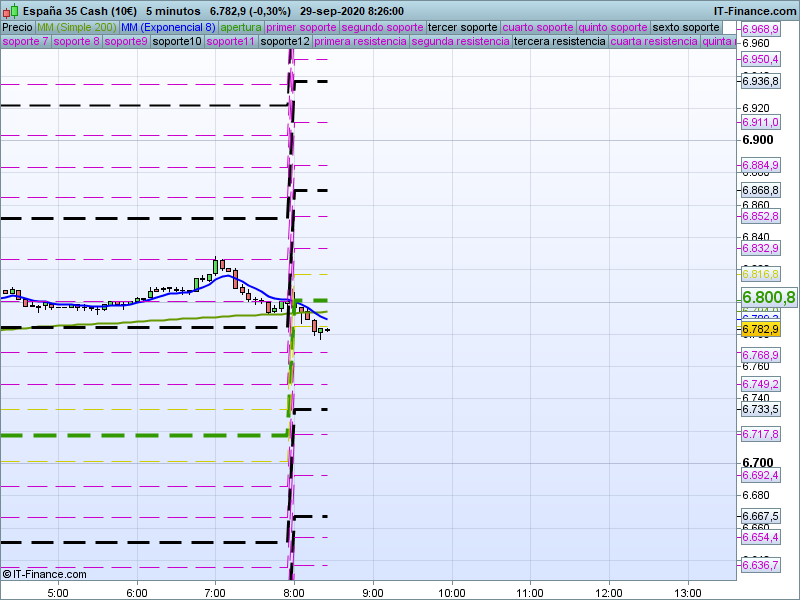800x600 pixels.
Task: Click the 6.832,9 price tag
Action: (760, 248)
